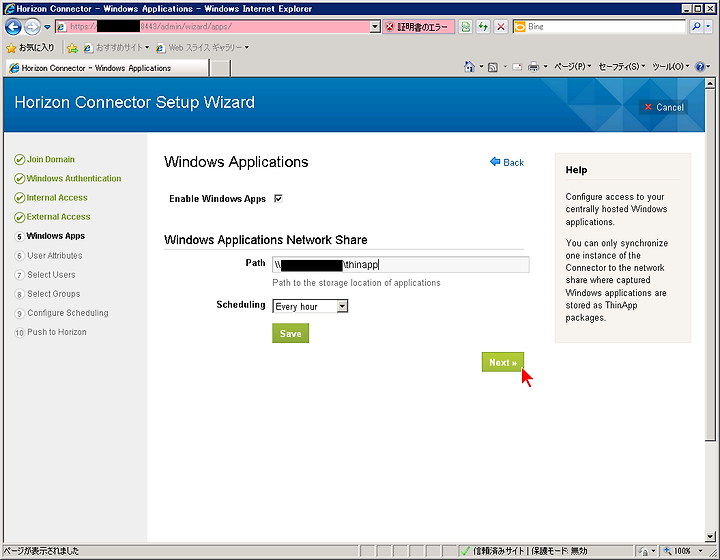Open the print icon dropdown arrow
The image size is (720, 560).
(546, 67)
